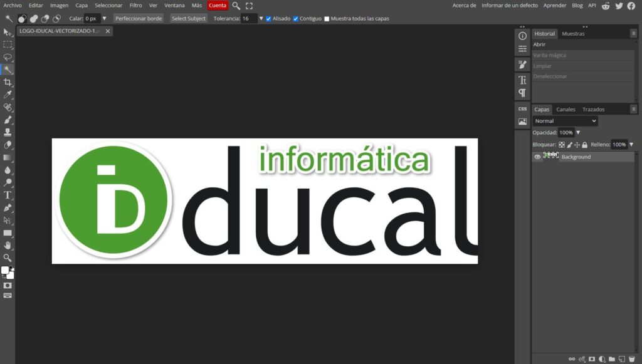Open the Info panel icon
Screen dimensions: 642x364
(522, 36)
